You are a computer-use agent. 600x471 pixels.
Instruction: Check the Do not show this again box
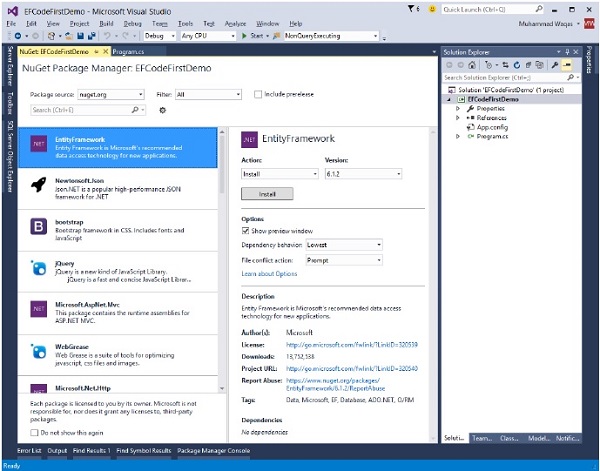click(x=34, y=433)
